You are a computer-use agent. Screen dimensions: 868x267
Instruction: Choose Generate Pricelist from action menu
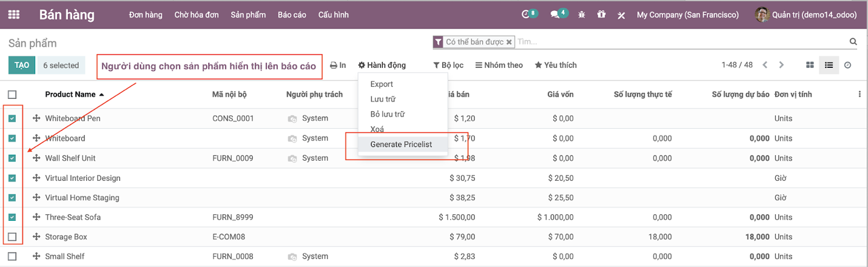401,144
